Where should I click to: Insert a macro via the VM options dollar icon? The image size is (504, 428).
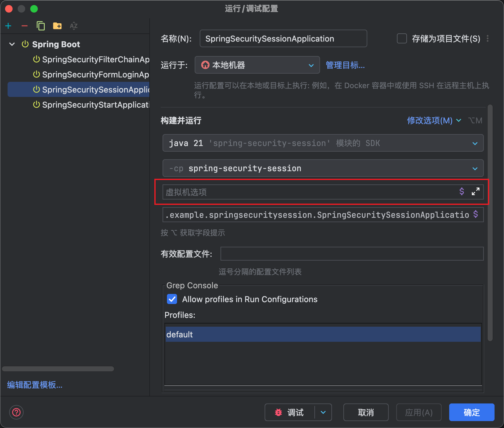pyautogui.click(x=461, y=191)
